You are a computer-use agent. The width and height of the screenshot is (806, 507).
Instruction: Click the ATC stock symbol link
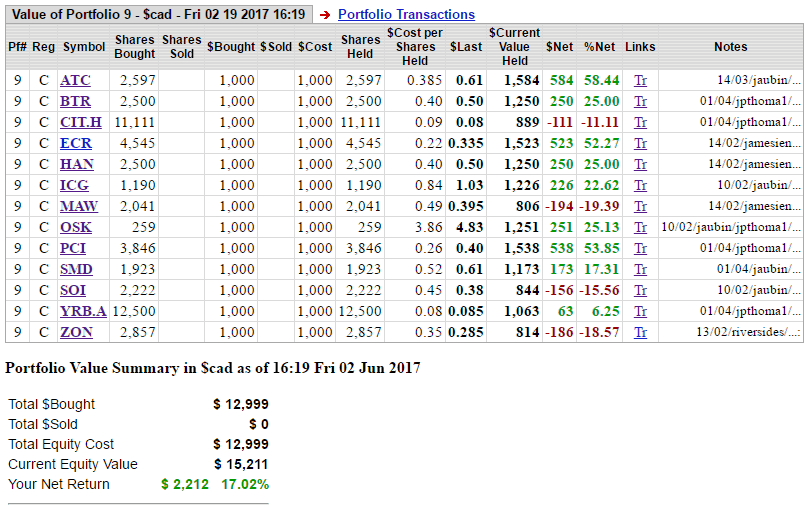pyautogui.click(x=75, y=80)
